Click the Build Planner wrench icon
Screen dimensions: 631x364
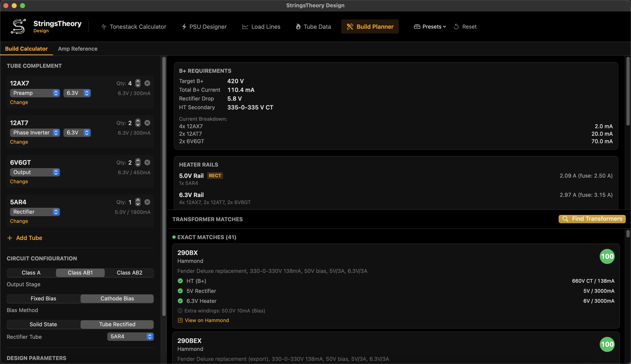click(350, 26)
